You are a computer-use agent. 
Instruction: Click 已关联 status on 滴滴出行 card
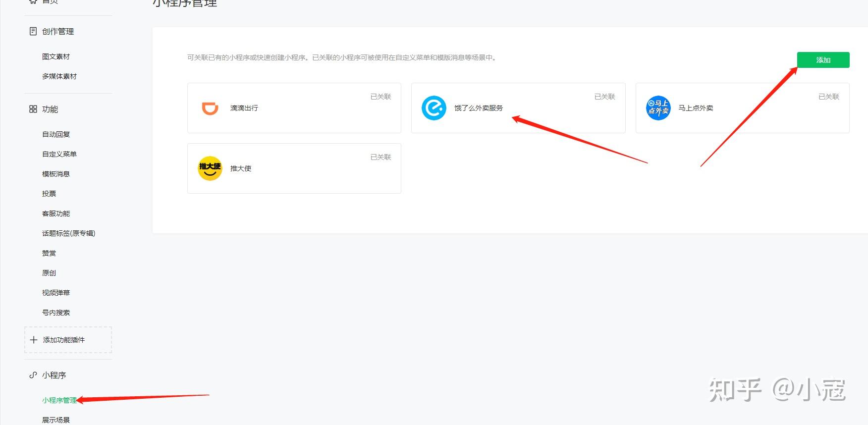(x=381, y=97)
